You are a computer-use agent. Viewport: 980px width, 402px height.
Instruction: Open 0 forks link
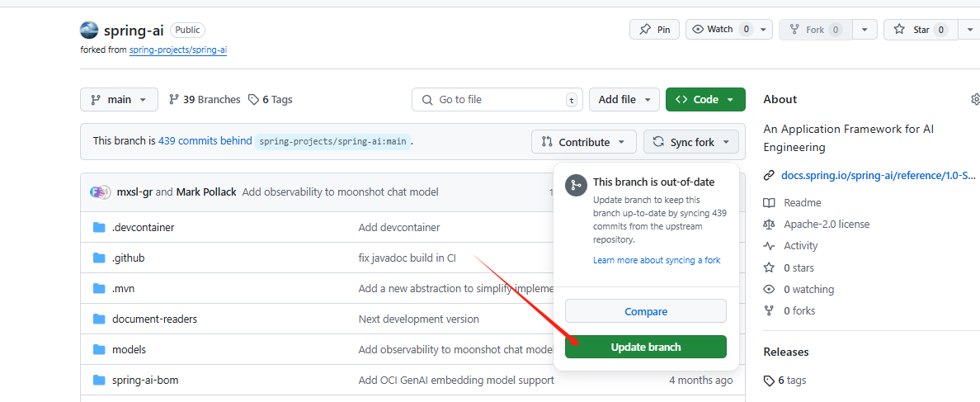tap(799, 310)
